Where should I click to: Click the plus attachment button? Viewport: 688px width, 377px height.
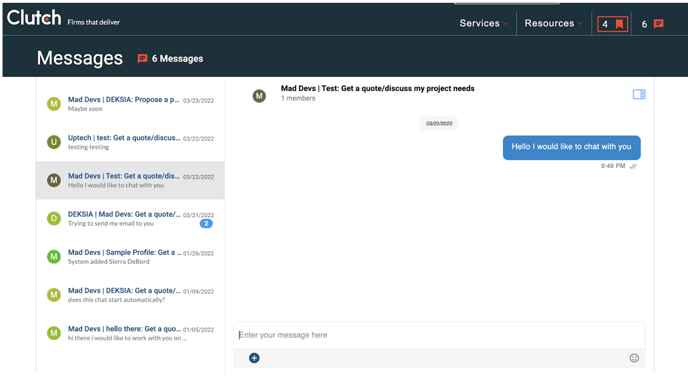pos(254,358)
